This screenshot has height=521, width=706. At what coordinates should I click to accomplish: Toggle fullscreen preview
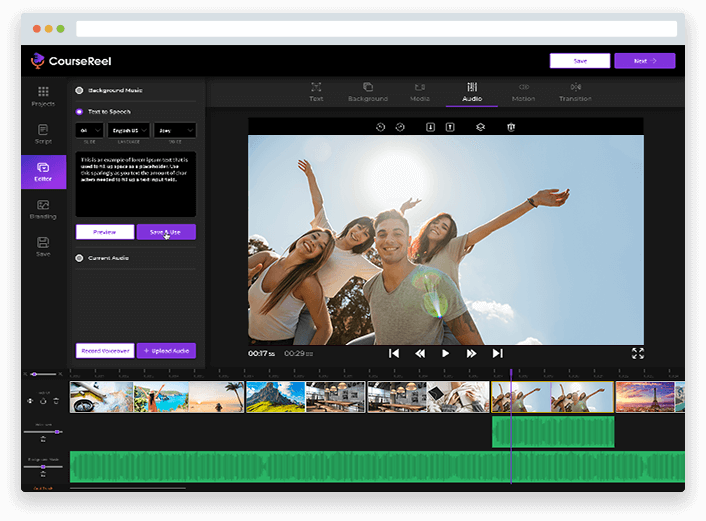638,353
